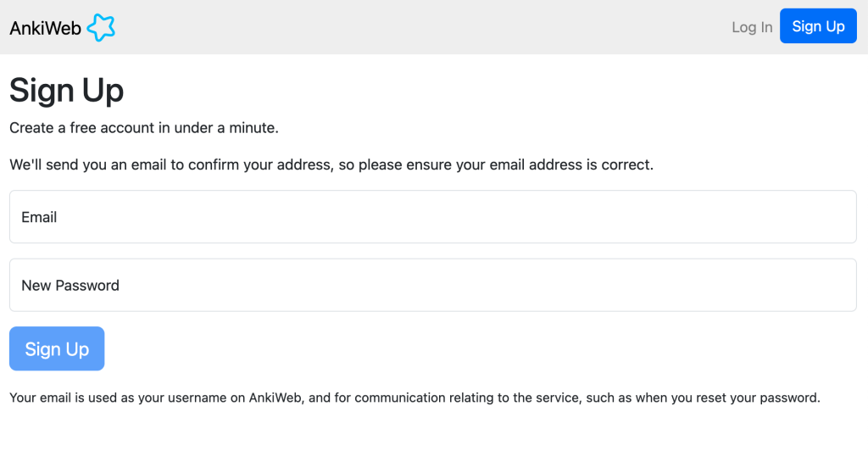Click the "Sign Up" page heading
The height and width of the screenshot is (451, 868).
(x=66, y=91)
